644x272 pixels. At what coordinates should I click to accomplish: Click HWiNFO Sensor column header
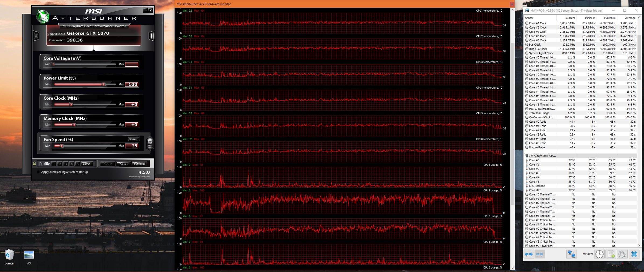click(x=540, y=18)
